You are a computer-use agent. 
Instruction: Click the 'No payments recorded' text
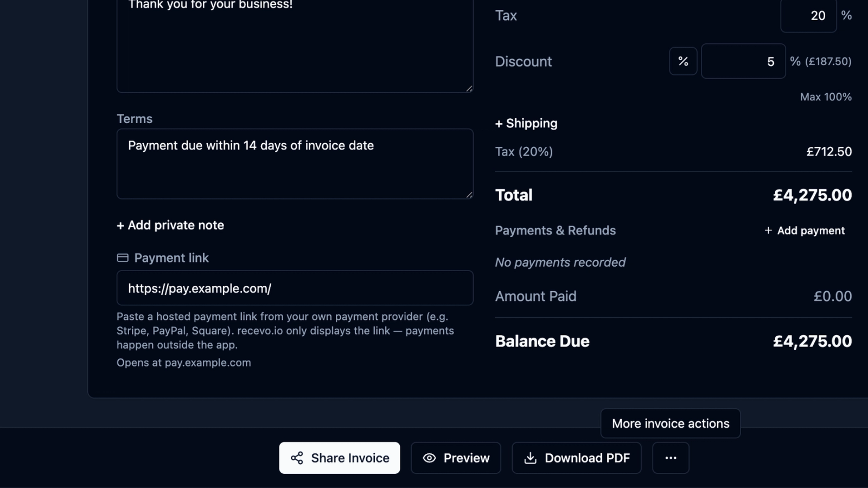click(x=560, y=262)
